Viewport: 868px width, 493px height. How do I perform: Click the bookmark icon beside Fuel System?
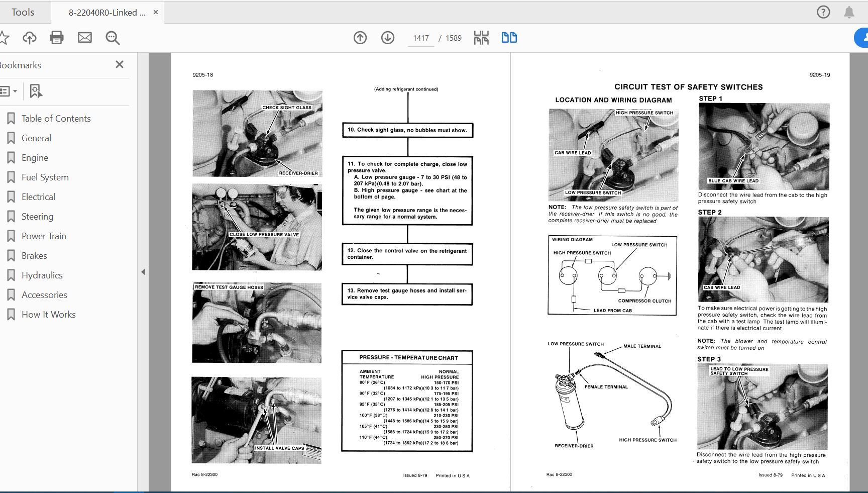[x=11, y=177]
